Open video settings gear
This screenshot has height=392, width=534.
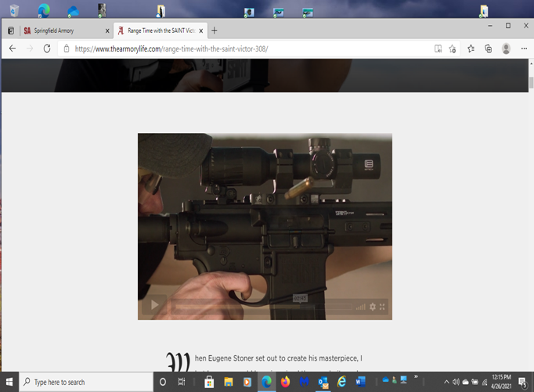point(373,307)
